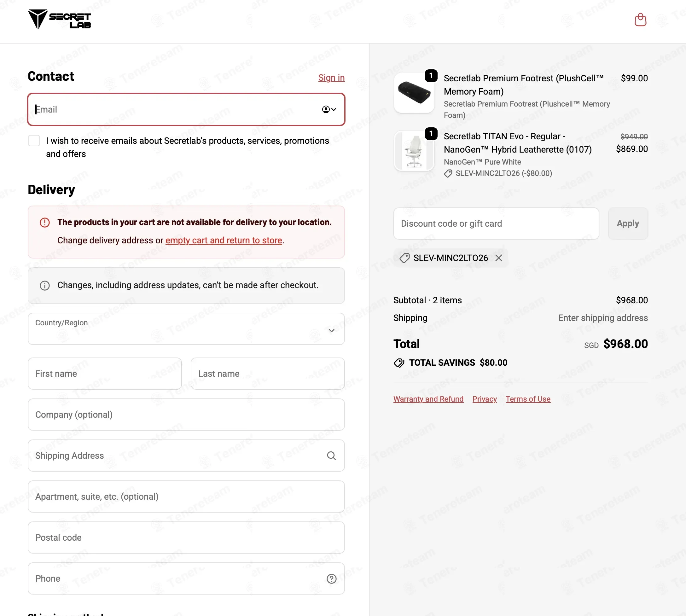Click the Total Savings tag icon
The width and height of the screenshot is (686, 616).
399,363
